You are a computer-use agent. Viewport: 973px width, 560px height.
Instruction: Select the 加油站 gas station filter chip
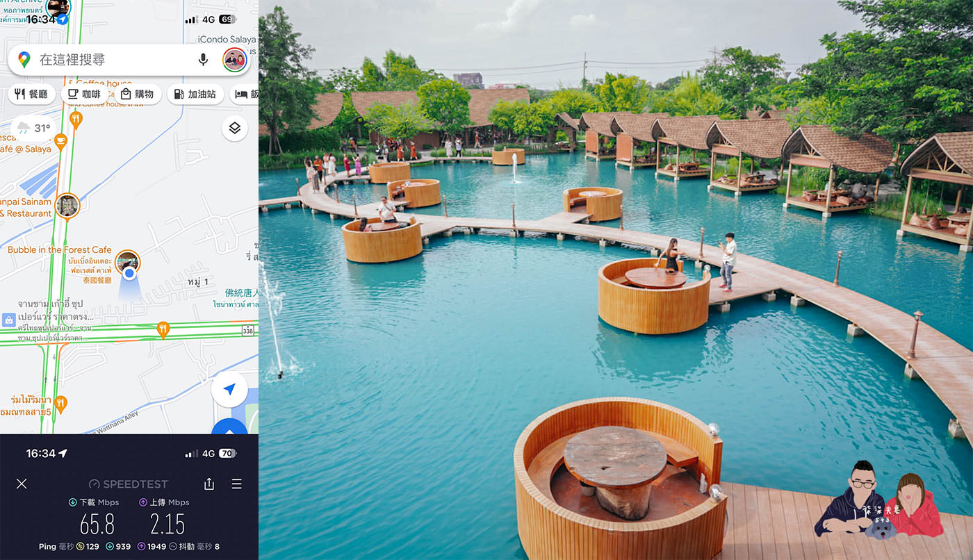(195, 94)
